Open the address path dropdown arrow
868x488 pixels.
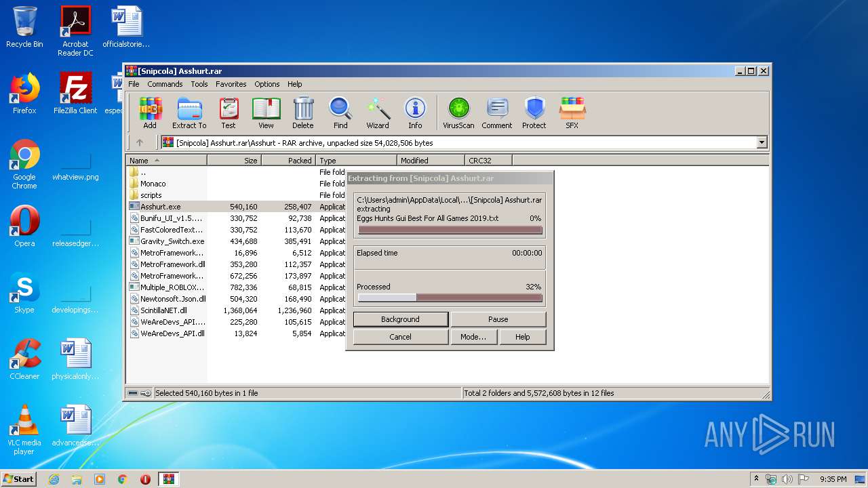(x=762, y=142)
